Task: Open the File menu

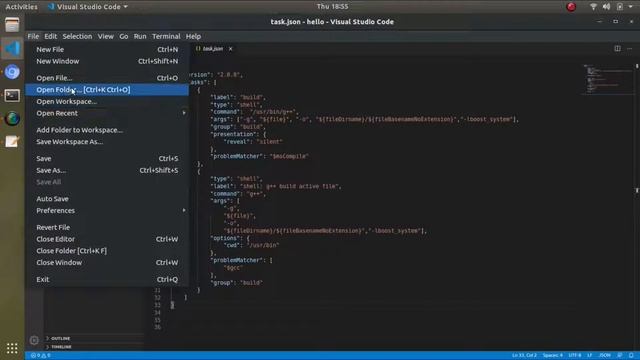Action: [33, 36]
